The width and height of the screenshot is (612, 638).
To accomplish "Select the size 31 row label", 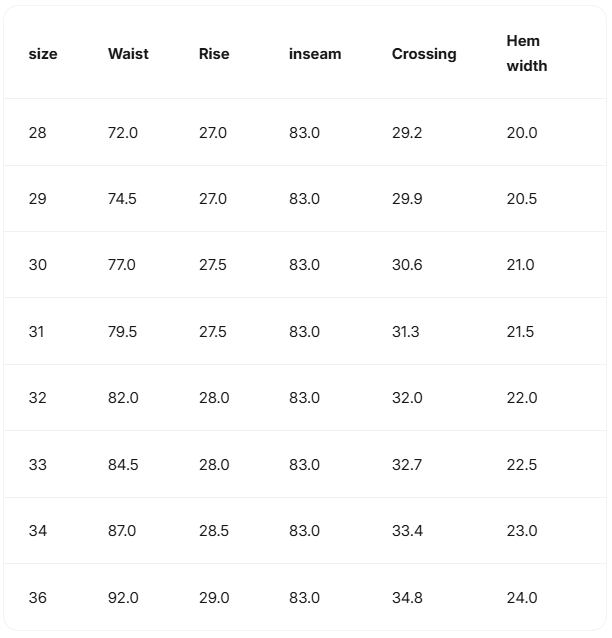I will [36, 332].
